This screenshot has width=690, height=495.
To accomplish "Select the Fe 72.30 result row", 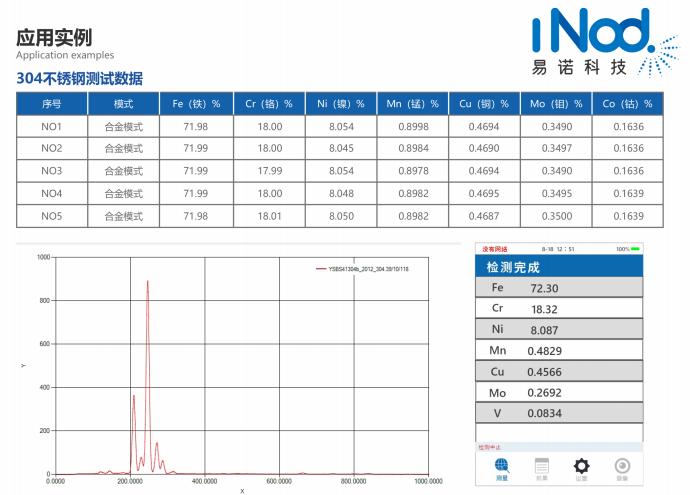I will pyautogui.click(x=559, y=288).
